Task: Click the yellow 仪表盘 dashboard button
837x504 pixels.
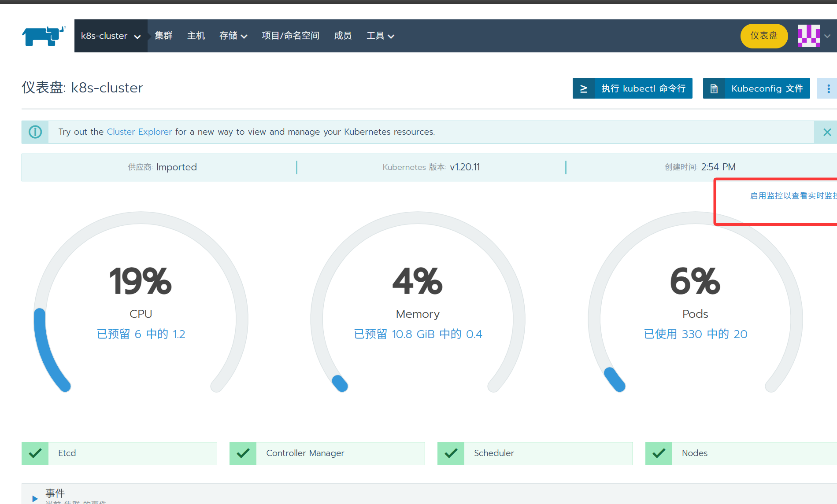Action: coord(764,36)
